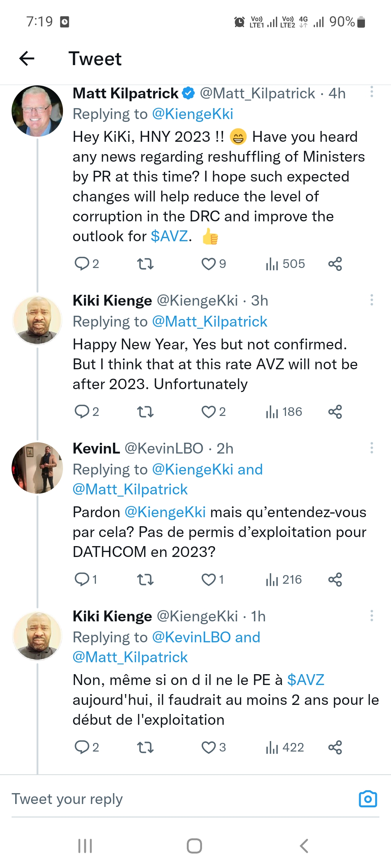The width and height of the screenshot is (391, 868).
Task: Retweet KevinL's tweet about DATHCOM permit
Action: (146, 580)
